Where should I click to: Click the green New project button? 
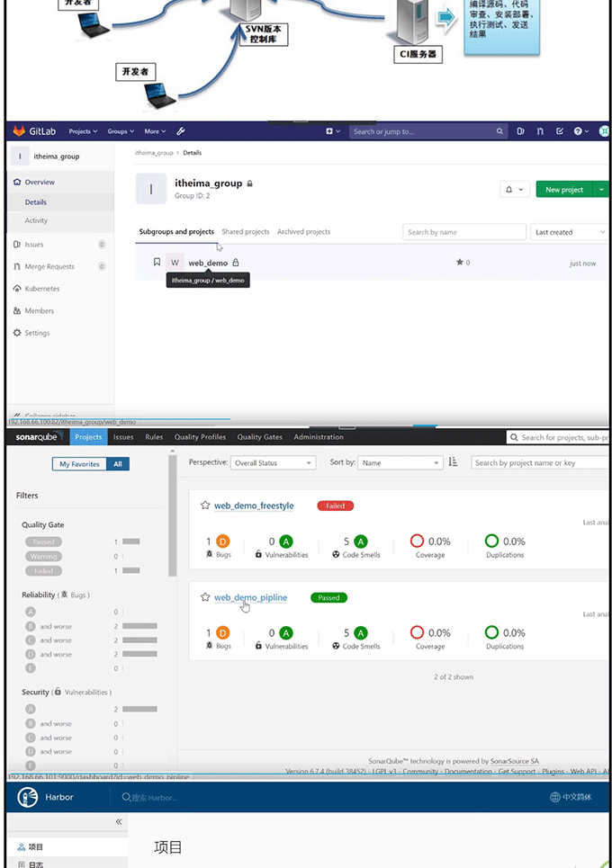coord(563,189)
